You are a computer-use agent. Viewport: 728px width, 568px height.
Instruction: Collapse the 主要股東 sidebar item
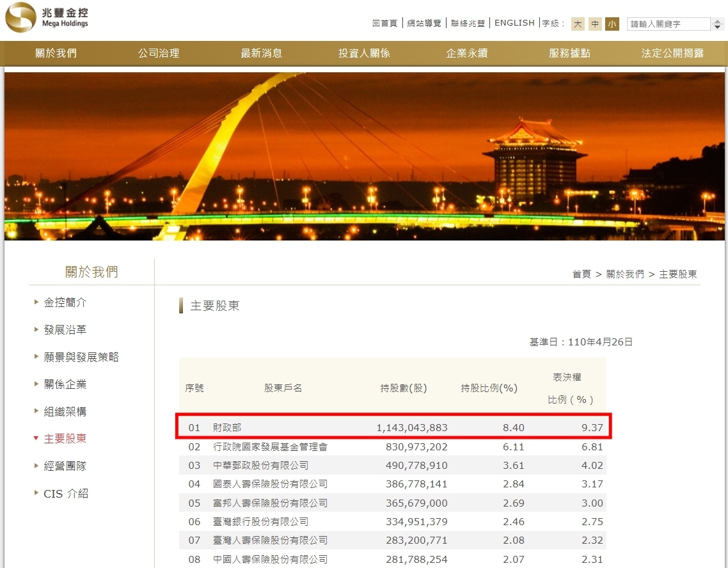coord(65,439)
